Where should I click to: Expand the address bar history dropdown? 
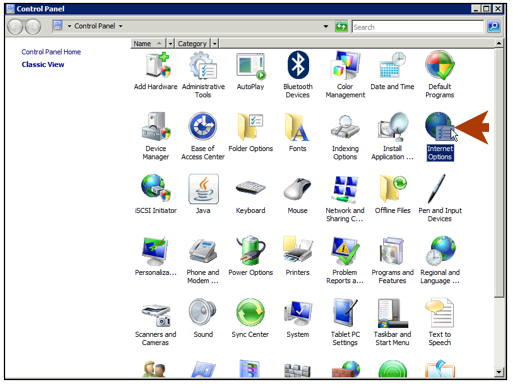coord(326,26)
